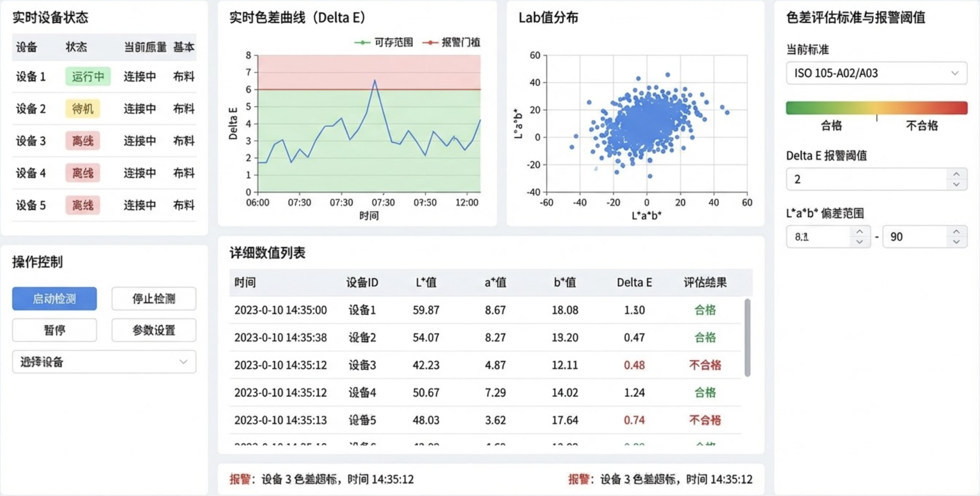Click the detailed value list scrollbar
This screenshot has height=496, width=980.
747,337
